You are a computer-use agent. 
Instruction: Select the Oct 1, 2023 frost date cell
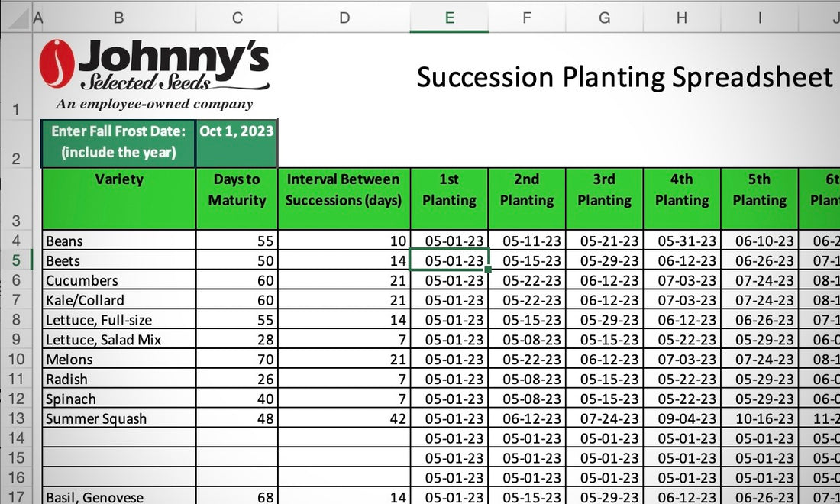(236, 142)
